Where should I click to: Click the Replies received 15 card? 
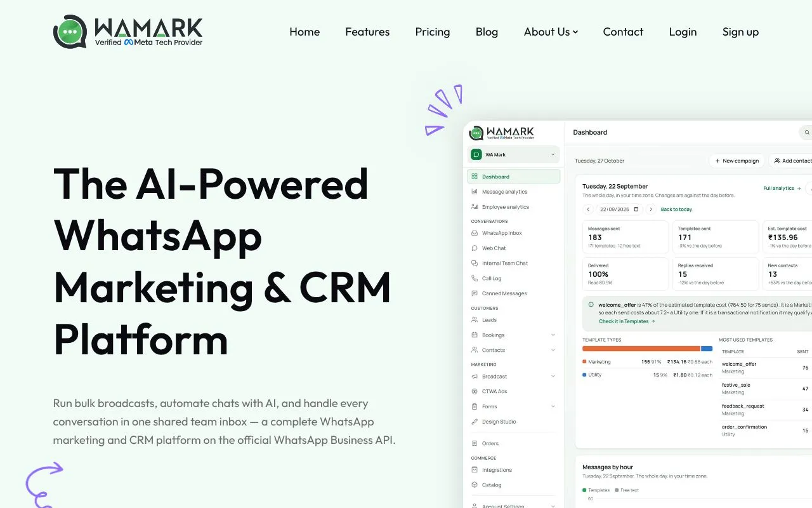click(716, 274)
